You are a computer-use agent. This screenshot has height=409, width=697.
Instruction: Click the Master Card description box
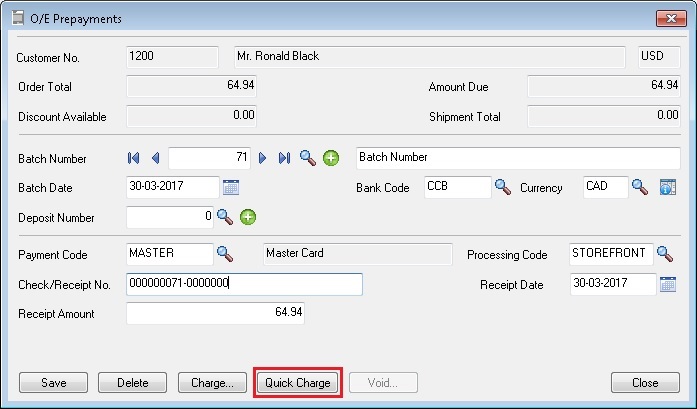(358, 254)
